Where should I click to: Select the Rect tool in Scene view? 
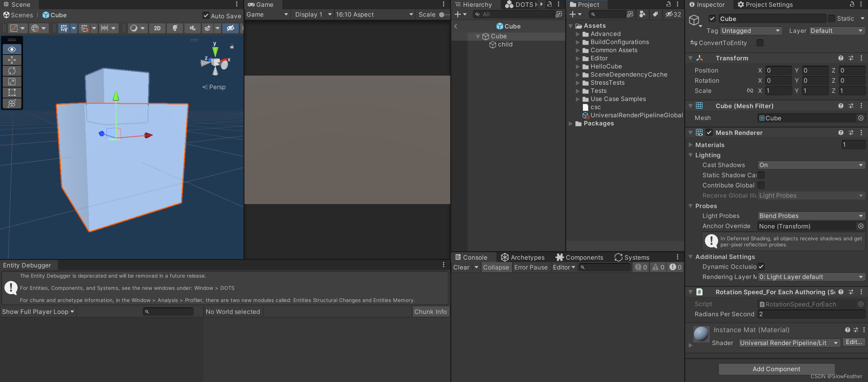tap(12, 92)
